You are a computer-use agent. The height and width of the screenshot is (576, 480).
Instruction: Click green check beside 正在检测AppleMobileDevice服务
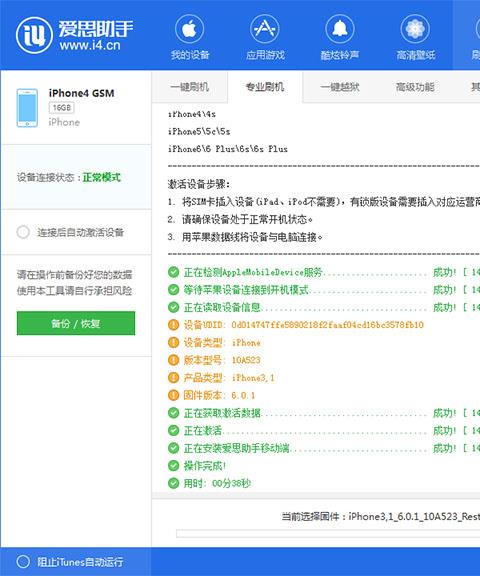point(173,272)
